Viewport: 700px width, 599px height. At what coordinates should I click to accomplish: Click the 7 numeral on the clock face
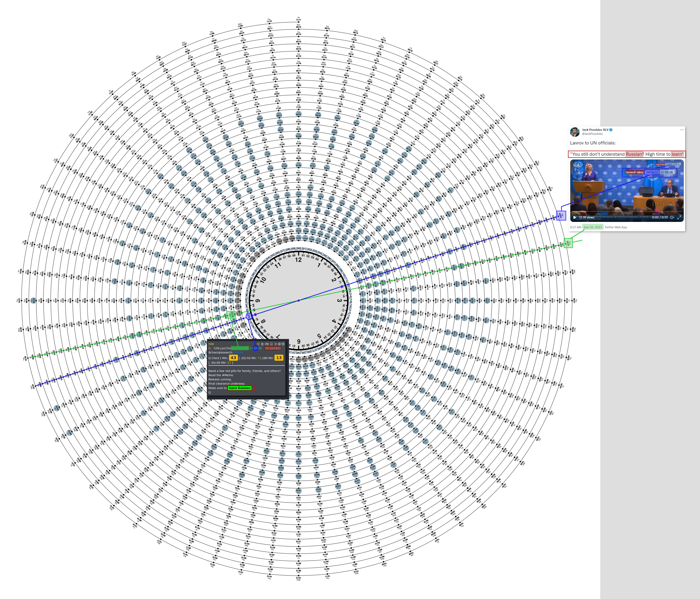[x=278, y=336]
